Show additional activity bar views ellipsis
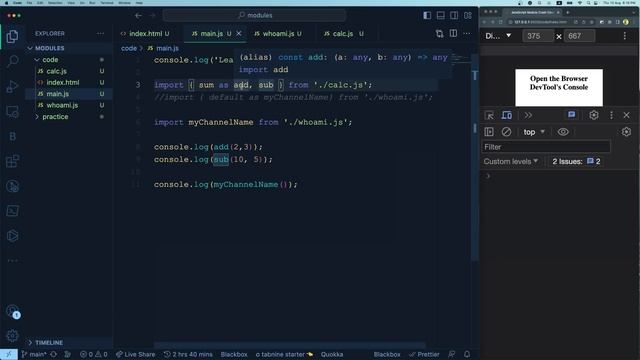The width and height of the screenshot is (640, 360). click(12, 260)
